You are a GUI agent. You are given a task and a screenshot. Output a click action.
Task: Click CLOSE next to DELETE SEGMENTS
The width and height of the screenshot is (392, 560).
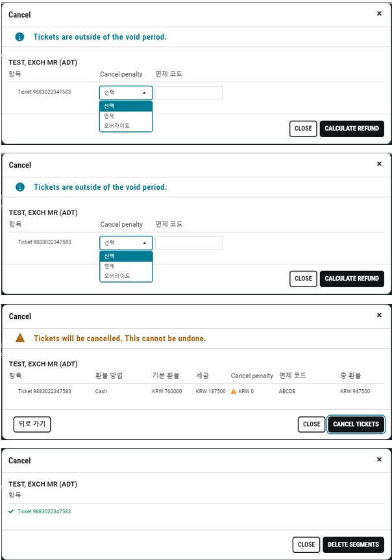306,544
